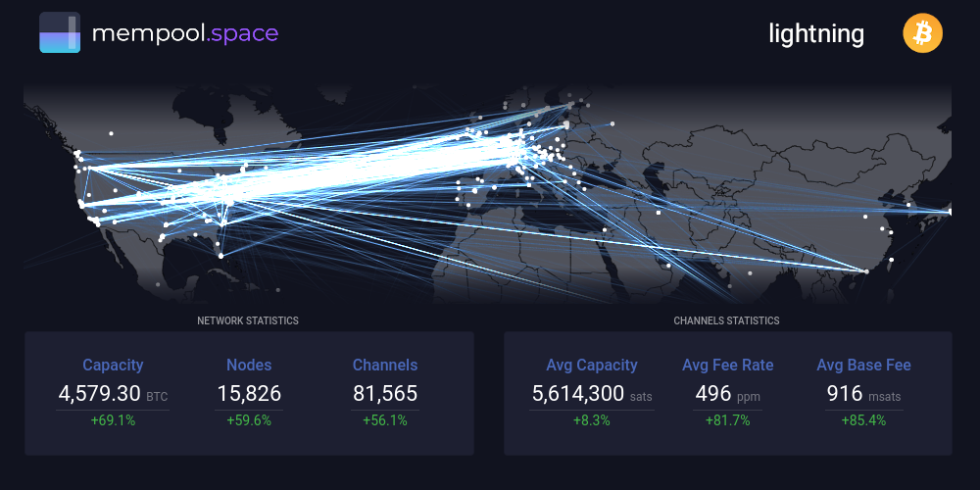Open the mempool.space title link
This screenshot has width=980, height=490.
pyautogui.click(x=185, y=33)
